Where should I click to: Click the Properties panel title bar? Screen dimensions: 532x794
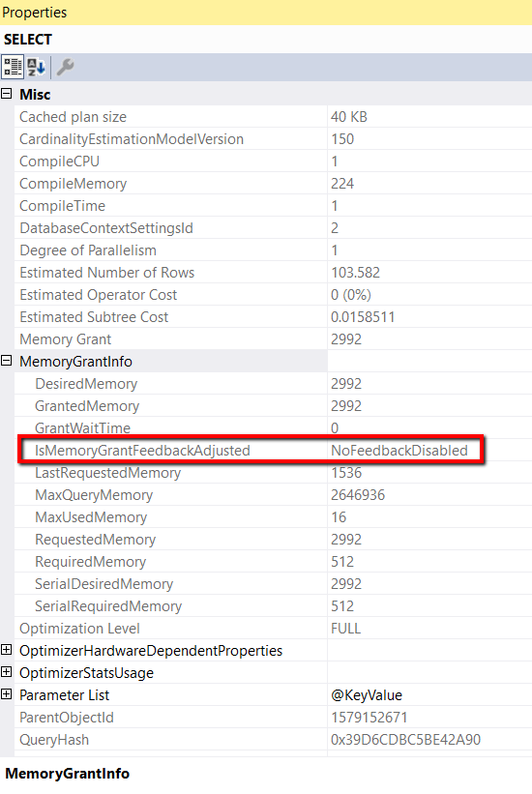click(266, 13)
